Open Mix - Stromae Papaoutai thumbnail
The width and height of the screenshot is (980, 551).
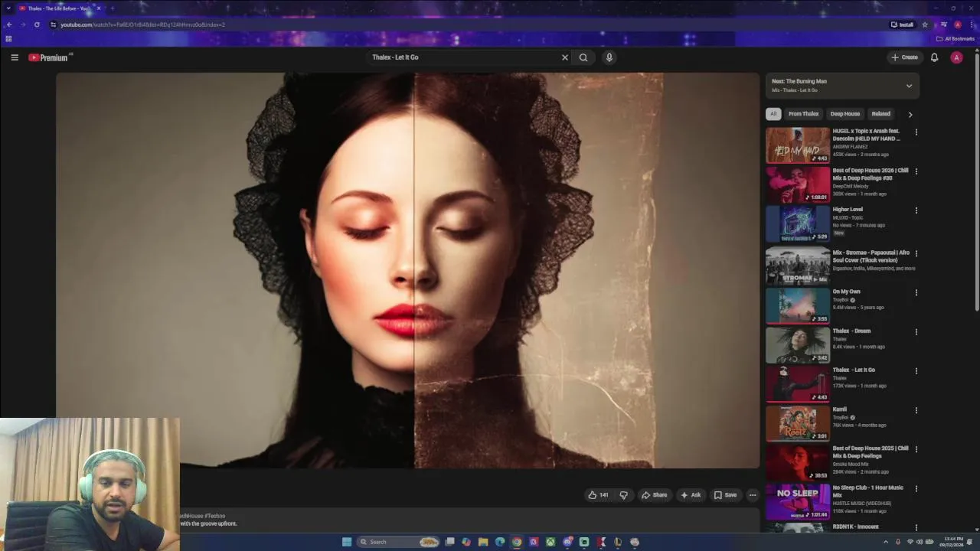[x=798, y=266]
